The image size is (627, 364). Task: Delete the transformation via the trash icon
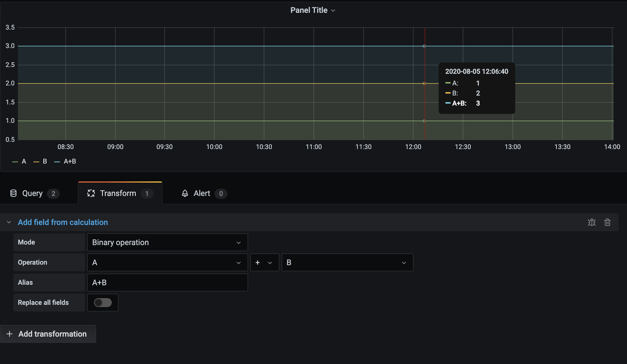coord(608,222)
